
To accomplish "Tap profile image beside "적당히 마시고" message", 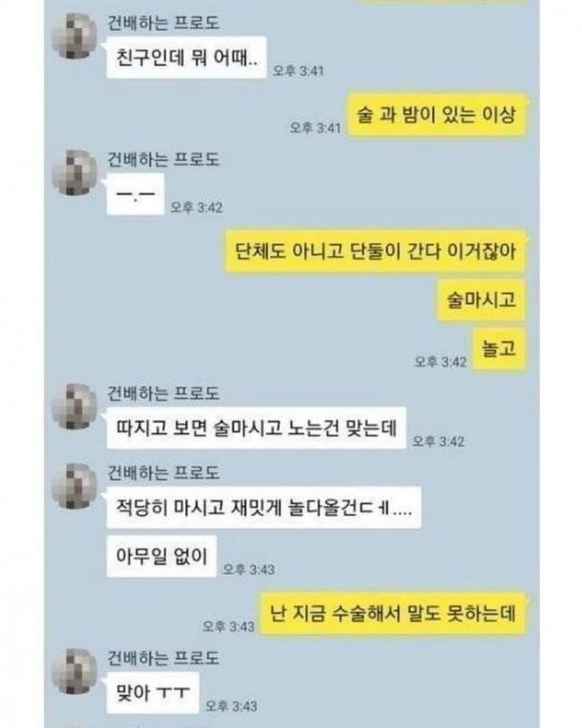I will point(75,486).
